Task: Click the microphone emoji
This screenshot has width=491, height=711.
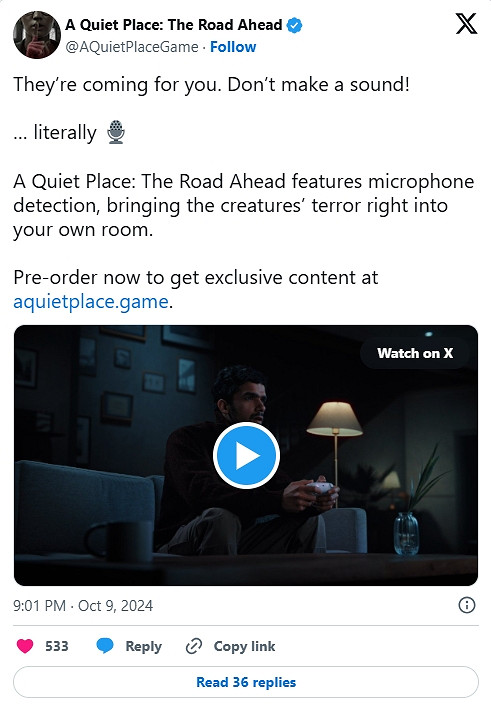Action: [116, 132]
